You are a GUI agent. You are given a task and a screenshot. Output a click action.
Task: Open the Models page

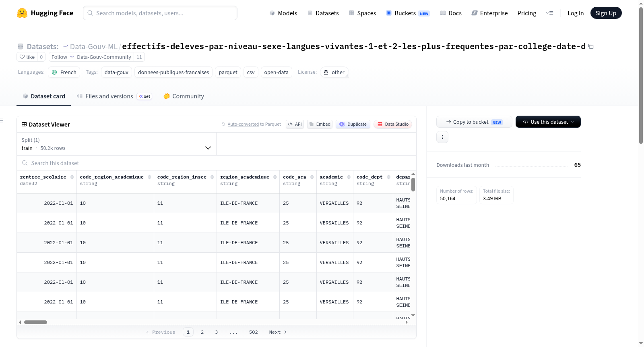[283, 13]
